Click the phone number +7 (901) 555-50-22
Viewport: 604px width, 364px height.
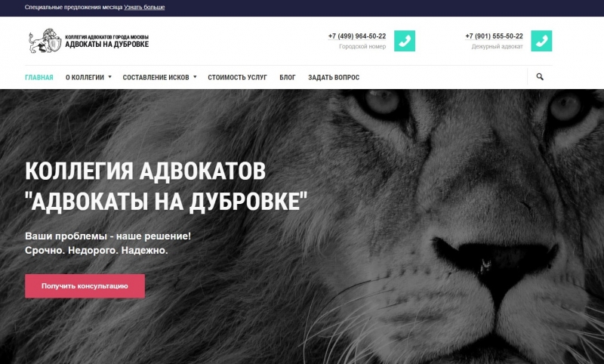pos(494,36)
